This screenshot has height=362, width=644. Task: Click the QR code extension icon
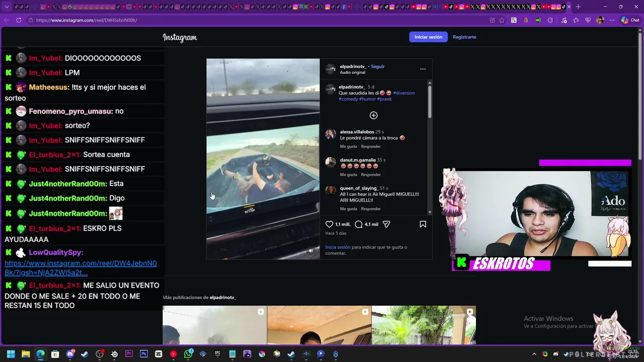pos(514,20)
